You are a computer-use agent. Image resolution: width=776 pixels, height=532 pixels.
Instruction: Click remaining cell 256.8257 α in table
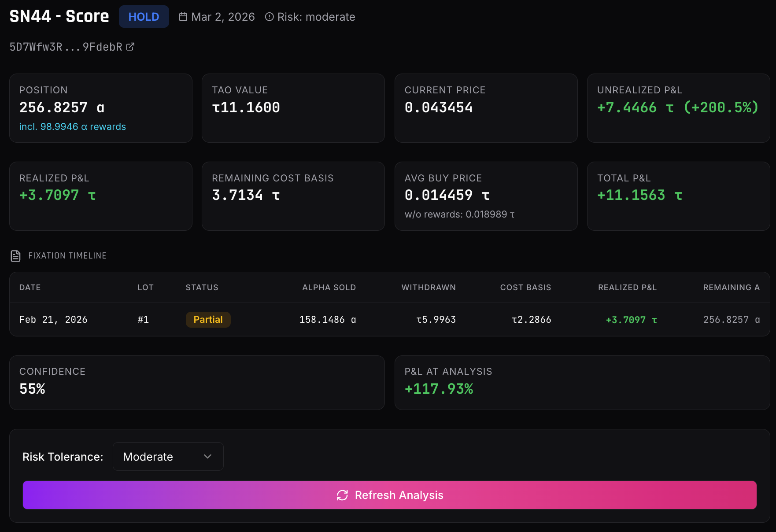click(732, 320)
